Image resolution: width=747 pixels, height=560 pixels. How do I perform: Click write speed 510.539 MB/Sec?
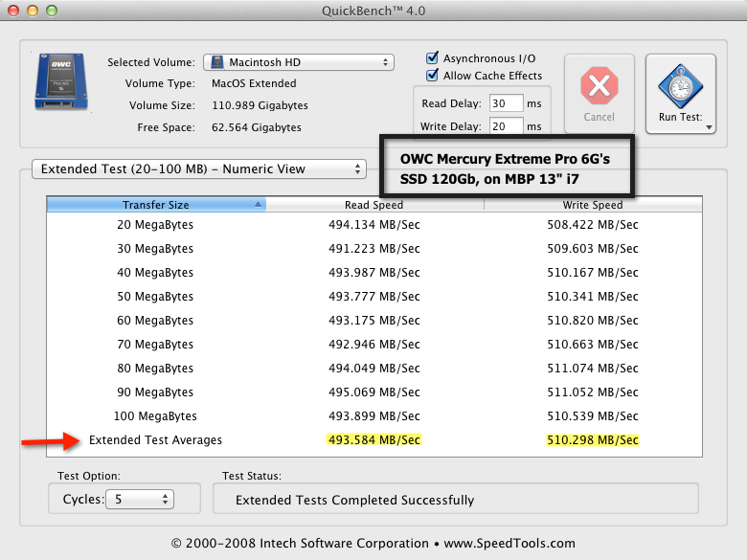pyautogui.click(x=593, y=416)
